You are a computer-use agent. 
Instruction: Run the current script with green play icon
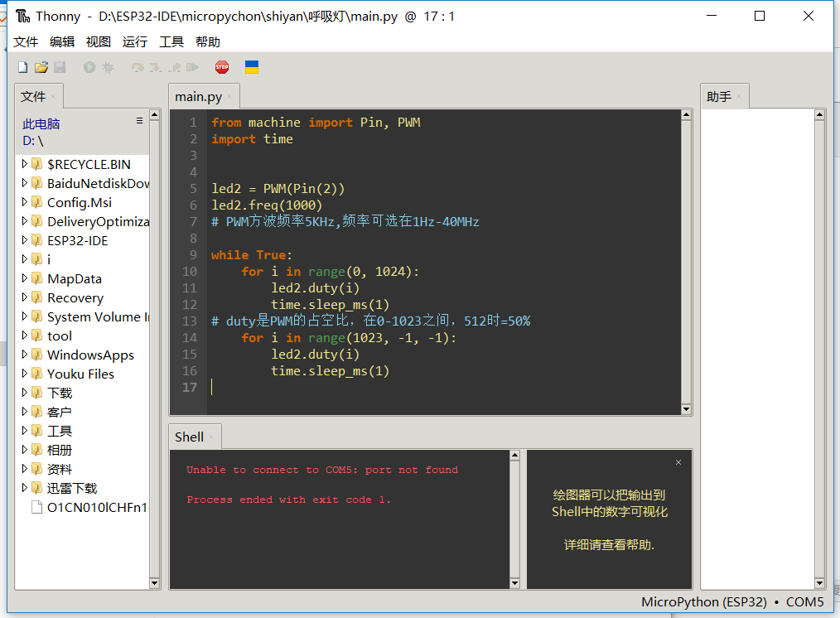pyautogui.click(x=89, y=67)
